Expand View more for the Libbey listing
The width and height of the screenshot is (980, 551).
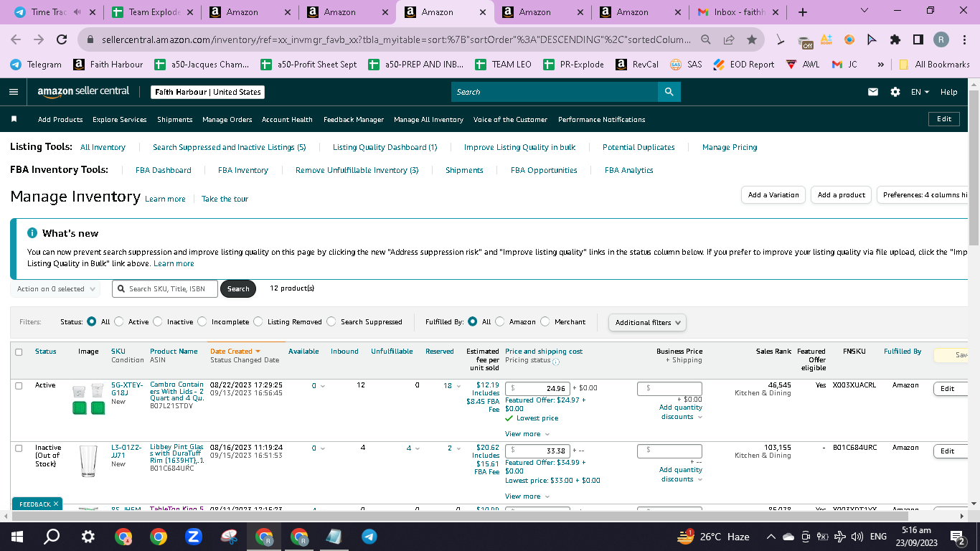click(527, 496)
